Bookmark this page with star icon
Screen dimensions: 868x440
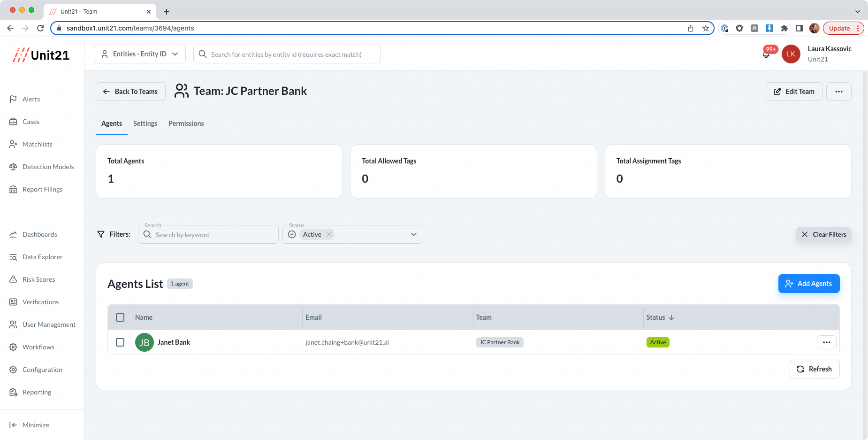(706, 28)
